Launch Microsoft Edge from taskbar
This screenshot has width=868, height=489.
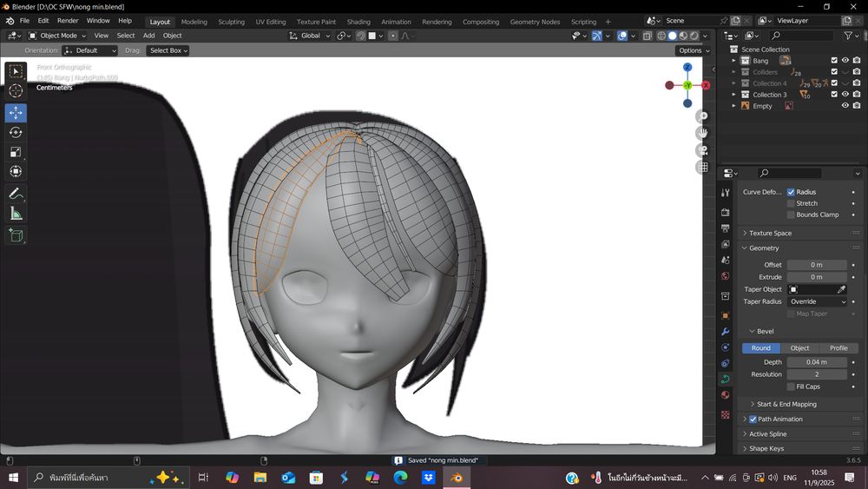tap(400, 478)
